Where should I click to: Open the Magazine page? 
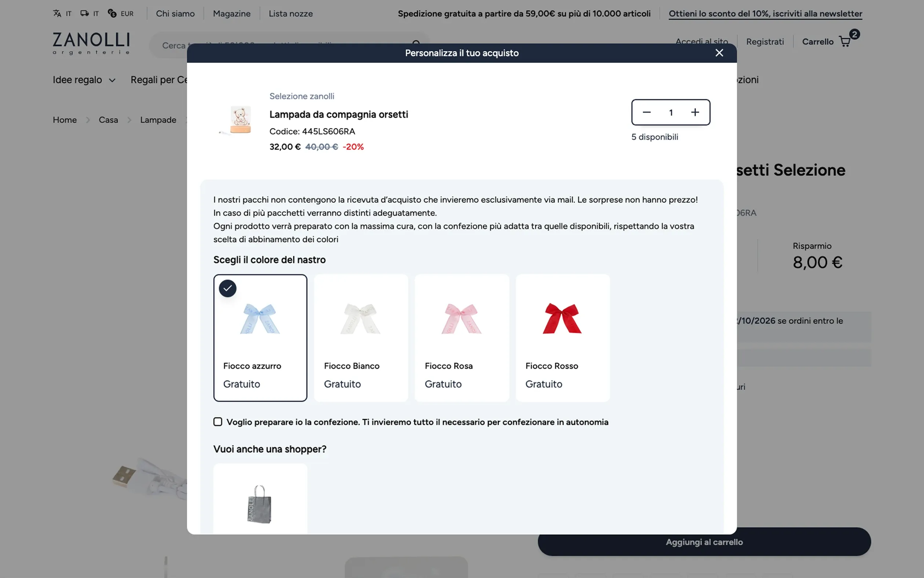232,13
